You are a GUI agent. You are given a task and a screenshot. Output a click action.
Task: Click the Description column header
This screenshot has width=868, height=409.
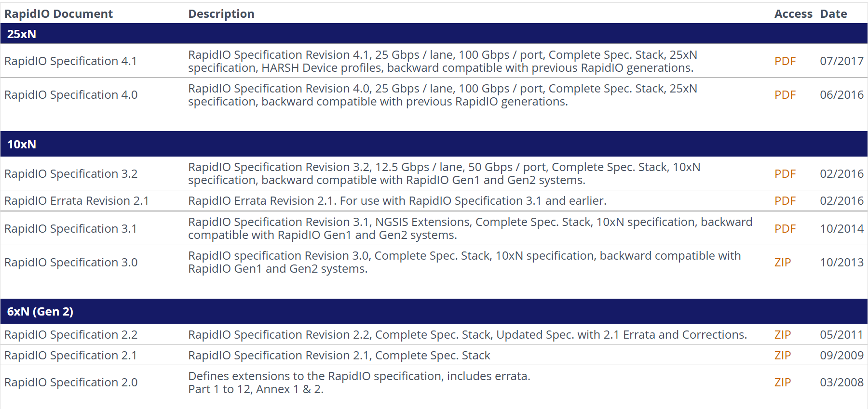(x=221, y=14)
